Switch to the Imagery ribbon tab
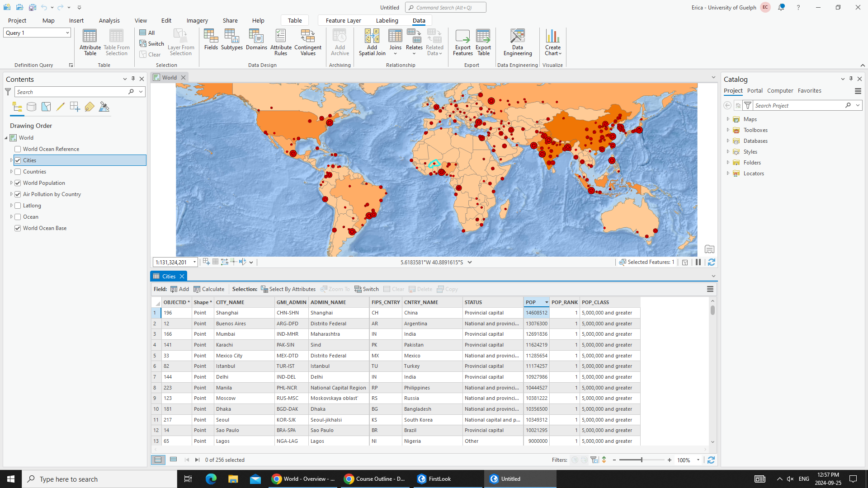The height and width of the screenshot is (488, 868). [197, 20]
